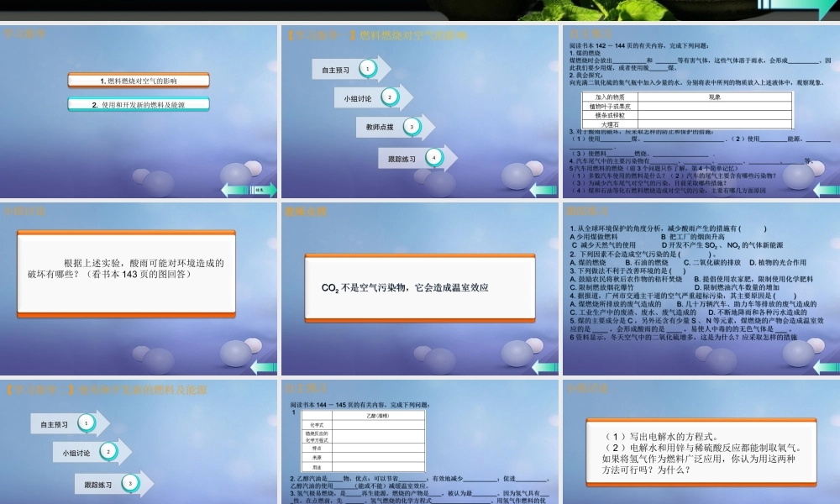Click the 学习指导 slide title
The height and width of the screenshot is (504, 840).
point(24,34)
